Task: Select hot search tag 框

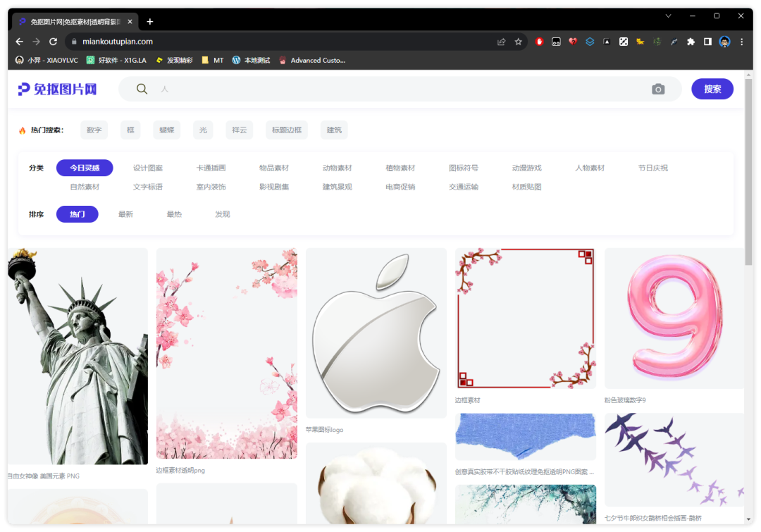Action: 130,130
